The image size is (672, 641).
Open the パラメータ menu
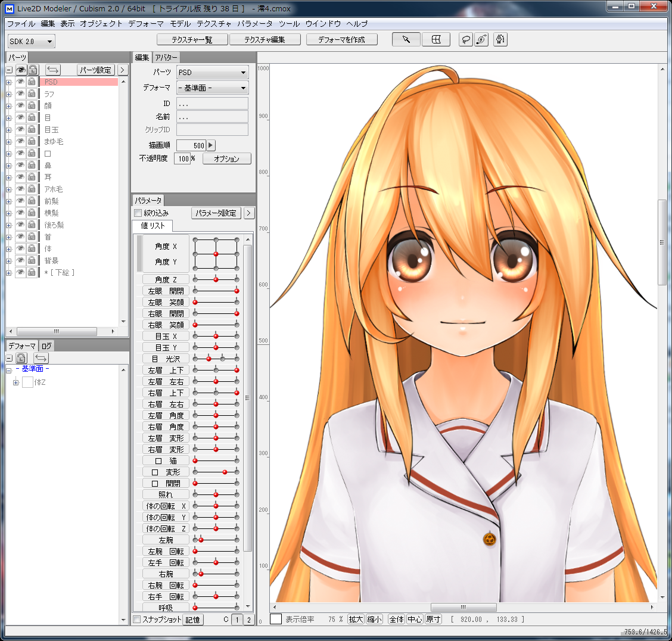[255, 24]
